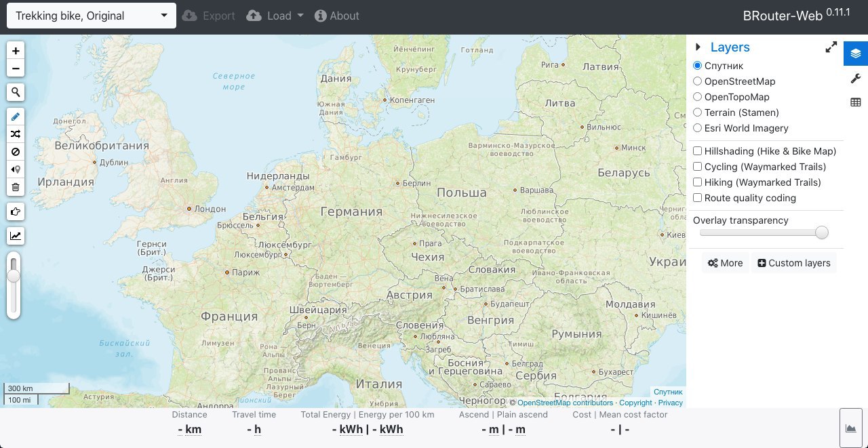Click the Distance value '- km'
This screenshot has width=868, height=448.
[x=190, y=429]
